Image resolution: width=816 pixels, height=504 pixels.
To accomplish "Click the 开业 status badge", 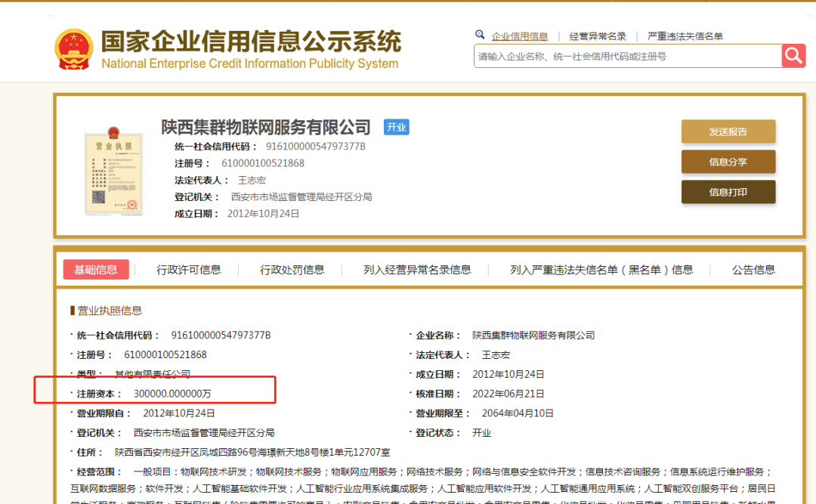I will point(396,127).
